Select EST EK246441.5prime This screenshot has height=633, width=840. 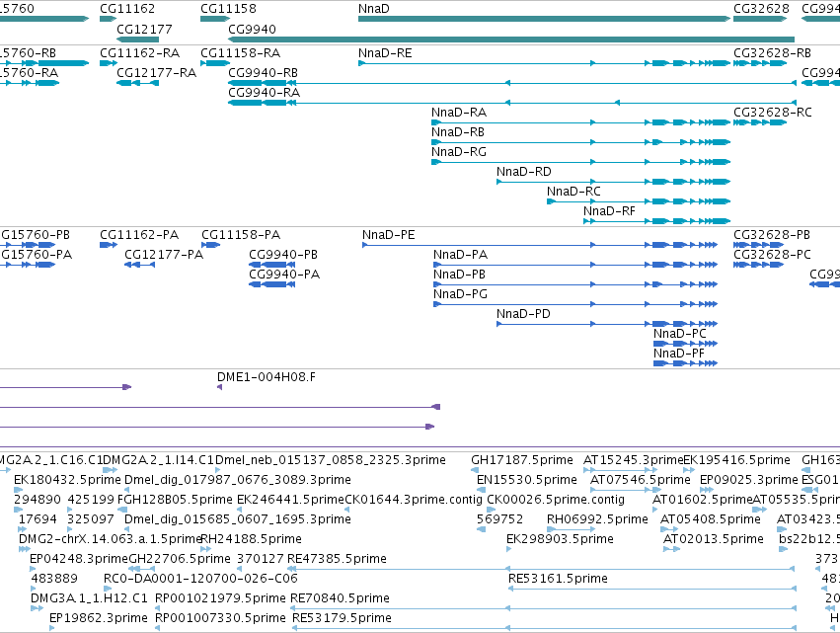coord(240,510)
